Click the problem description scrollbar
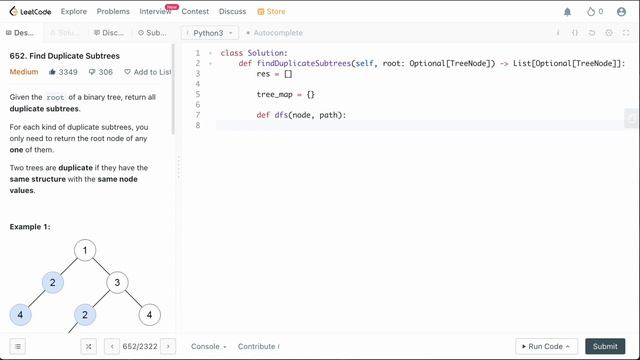 tap(173, 89)
